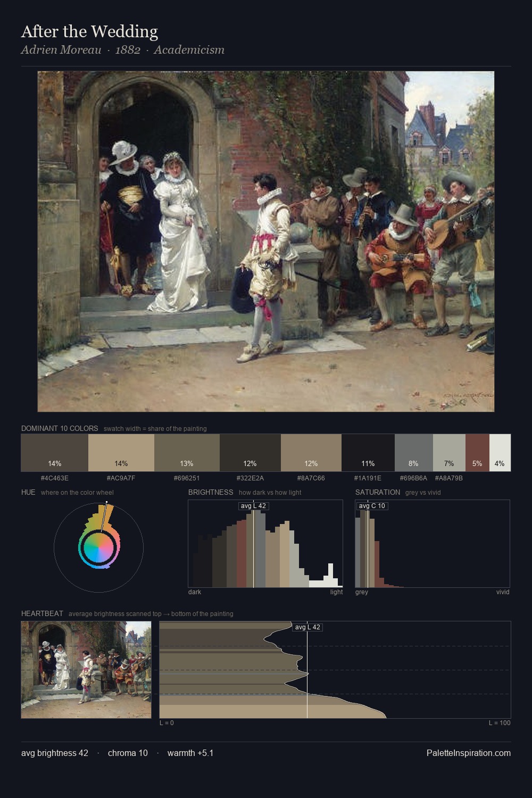
Task: Click the Academicism style label
Action: click(x=189, y=50)
